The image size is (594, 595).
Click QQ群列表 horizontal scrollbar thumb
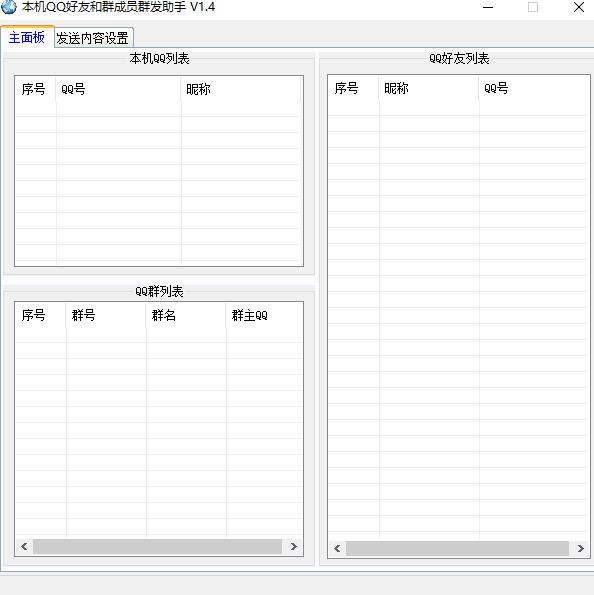point(158,546)
